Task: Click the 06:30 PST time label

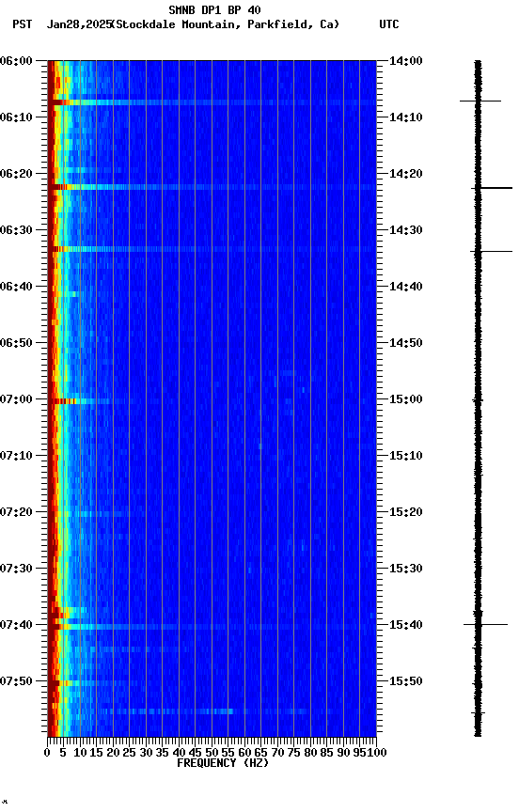Action: (x=16, y=230)
